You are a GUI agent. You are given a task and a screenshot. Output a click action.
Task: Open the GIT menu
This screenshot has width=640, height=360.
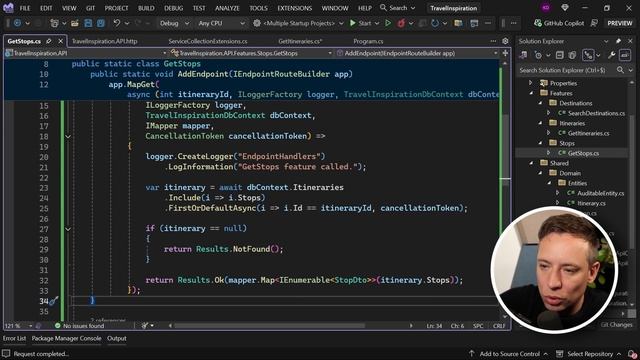91,8
